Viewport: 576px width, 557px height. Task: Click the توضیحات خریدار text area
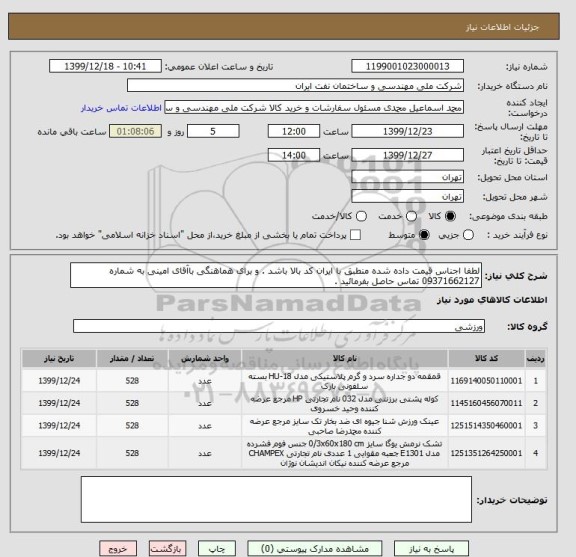(276, 499)
